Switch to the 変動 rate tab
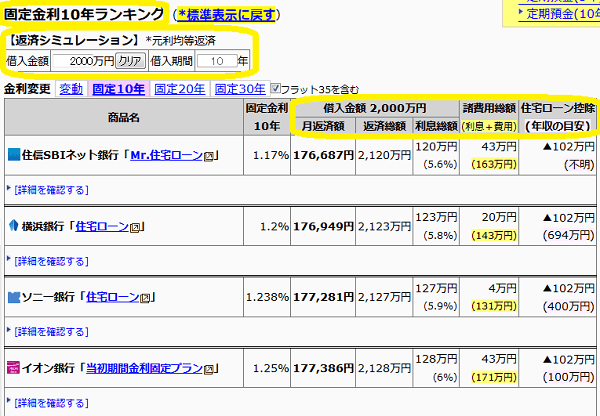The image size is (600, 416). pyautogui.click(x=71, y=89)
